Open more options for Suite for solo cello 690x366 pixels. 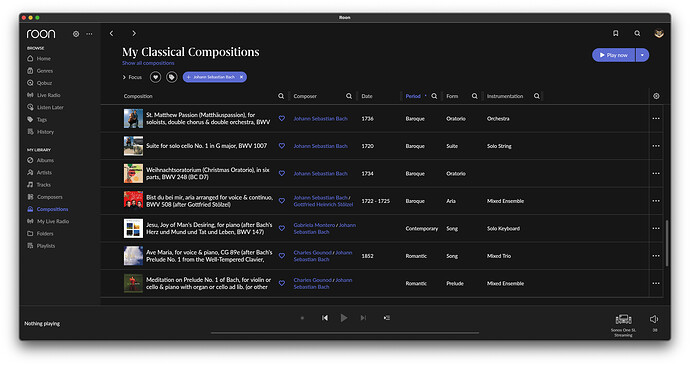tap(656, 146)
